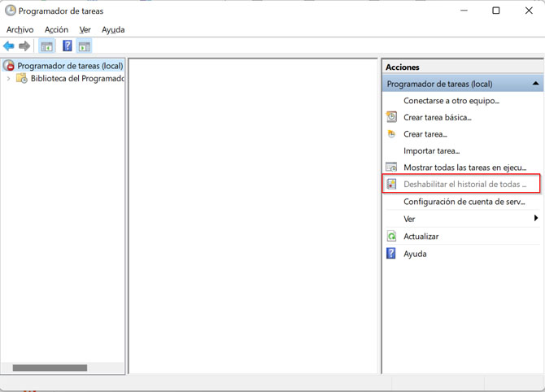Screen dimensions: 545x392
Task: Expand Biblioteca del Programador tree node
Action: click(x=9, y=79)
